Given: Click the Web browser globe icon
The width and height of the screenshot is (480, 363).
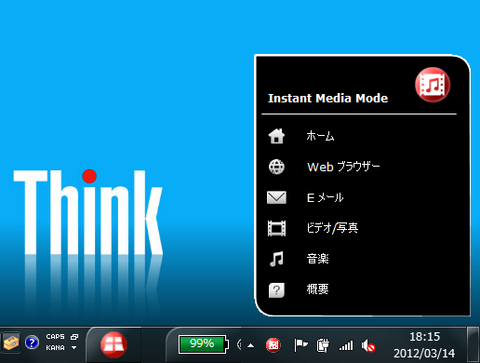Looking at the screenshot, I should [277, 167].
